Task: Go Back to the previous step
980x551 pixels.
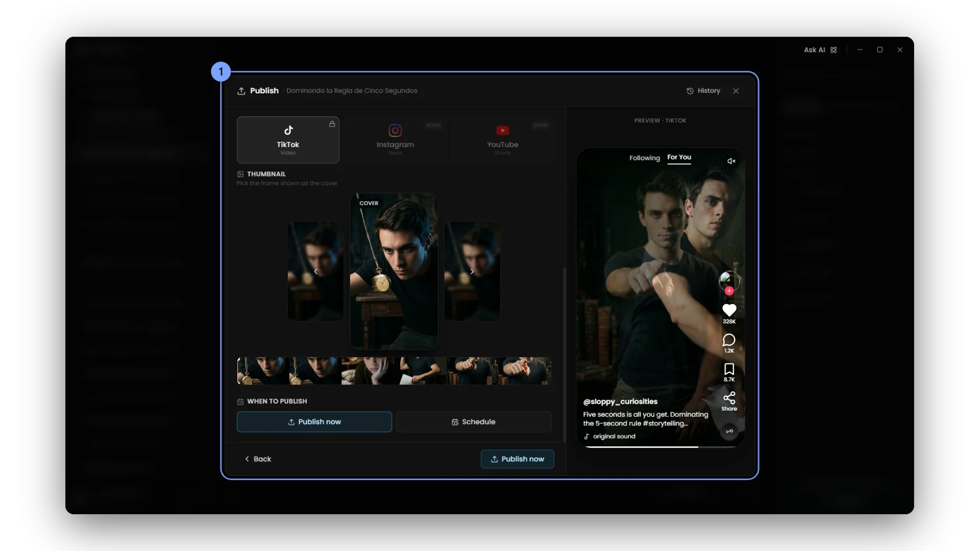Action: 258,459
